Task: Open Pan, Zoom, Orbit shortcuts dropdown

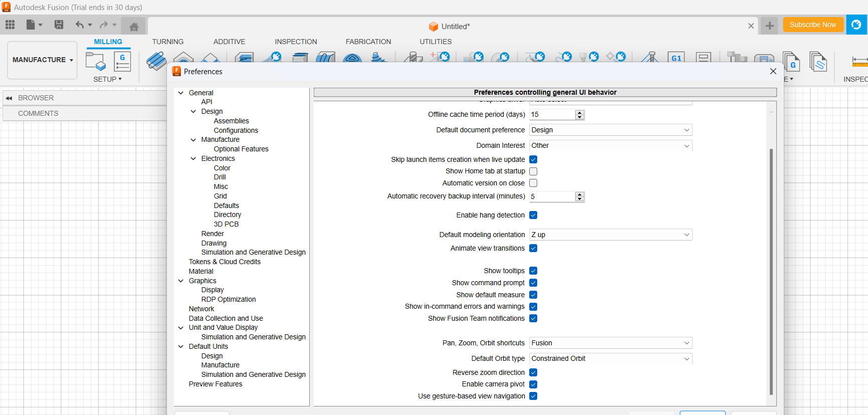Action: point(610,343)
